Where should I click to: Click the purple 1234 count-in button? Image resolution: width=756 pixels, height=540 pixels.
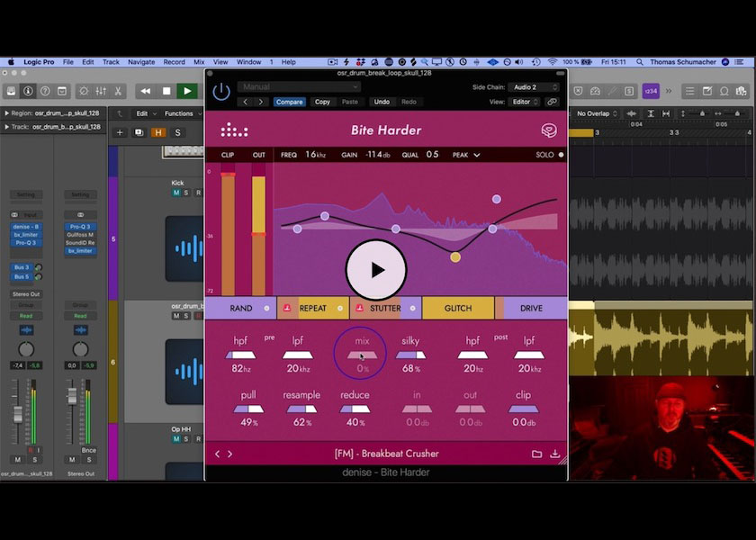tap(651, 91)
